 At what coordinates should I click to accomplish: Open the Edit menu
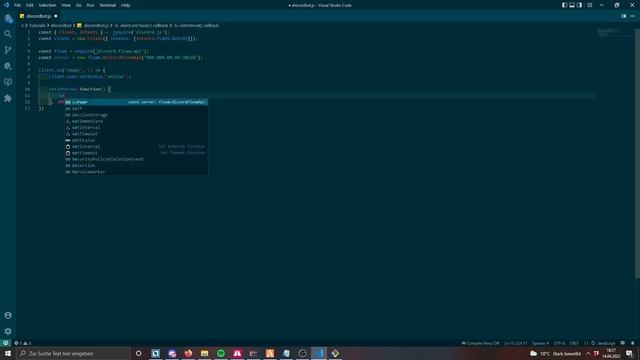(x=30, y=5)
